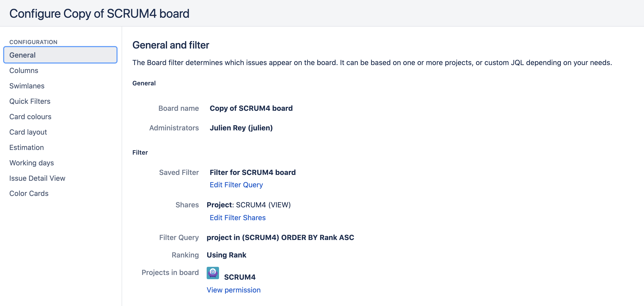Select Quick Filters in sidebar
644x306 pixels.
click(x=30, y=101)
